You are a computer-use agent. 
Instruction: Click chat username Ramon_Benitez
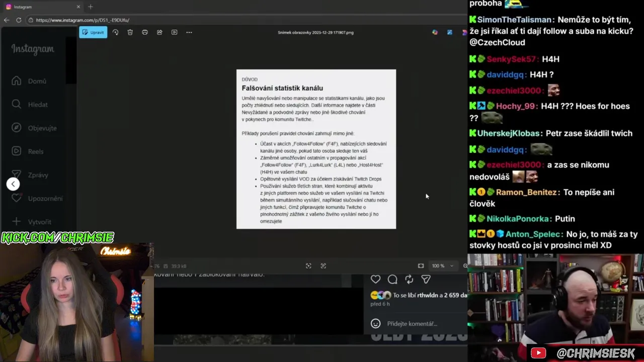pos(526,192)
